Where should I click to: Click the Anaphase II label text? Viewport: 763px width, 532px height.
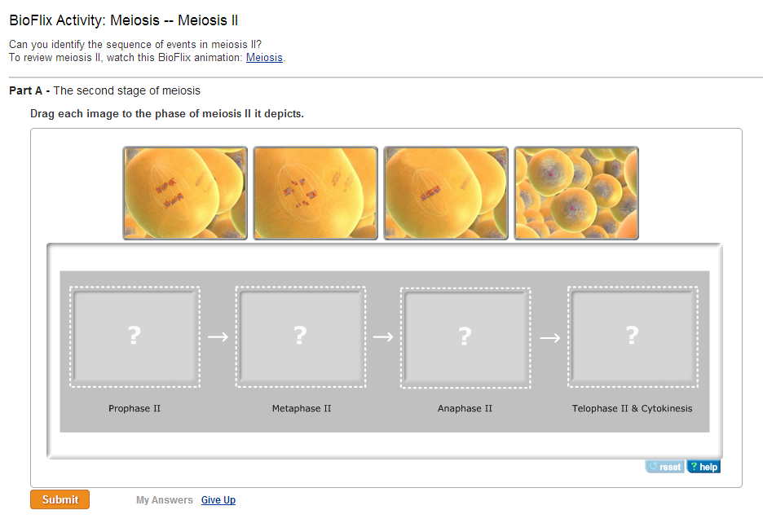(x=465, y=408)
